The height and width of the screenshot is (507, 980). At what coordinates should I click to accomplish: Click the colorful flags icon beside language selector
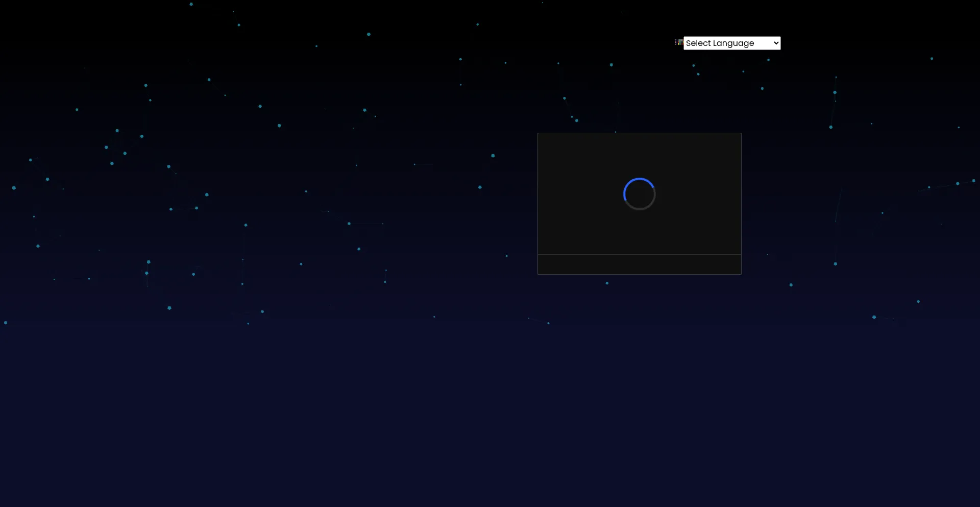[679, 42]
